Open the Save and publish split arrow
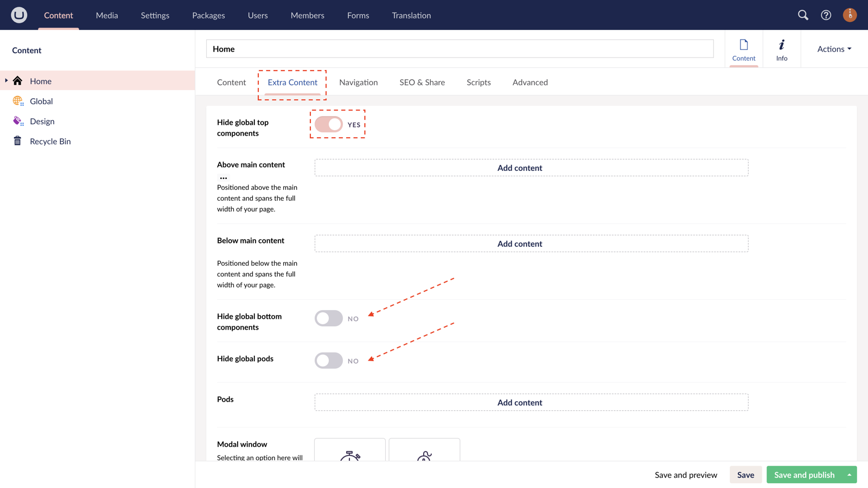Screen dimensions: 868x488 tap(849, 474)
